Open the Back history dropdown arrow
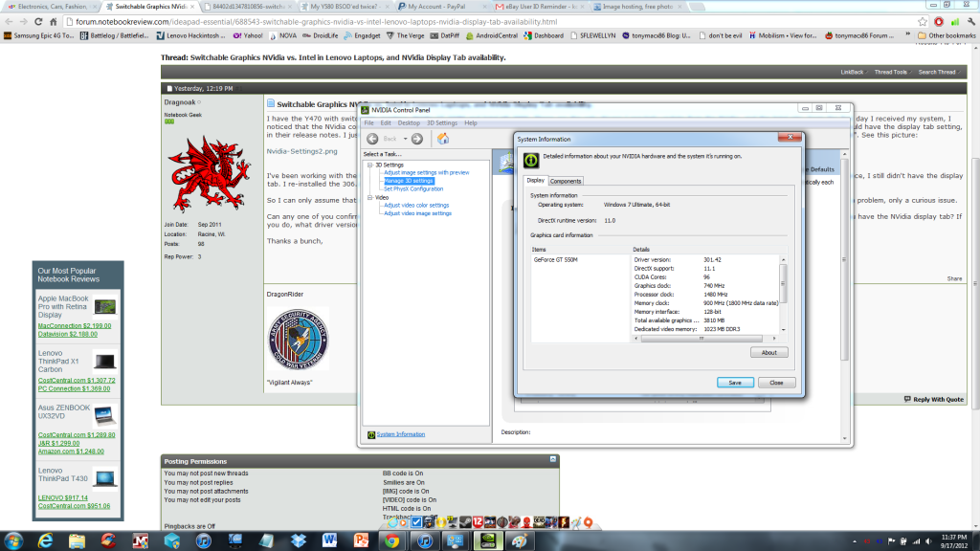 click(x=405, y=139)
